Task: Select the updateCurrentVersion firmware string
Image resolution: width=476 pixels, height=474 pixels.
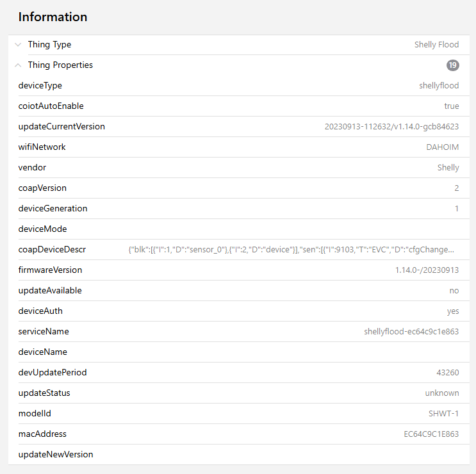Action: 391,127
